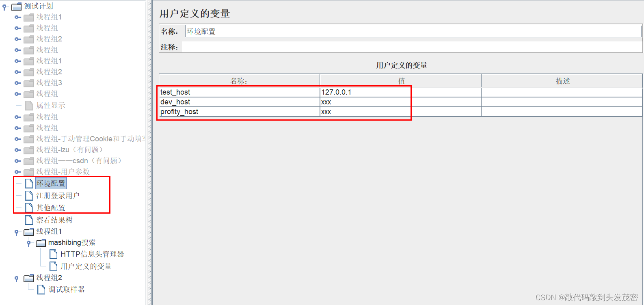Click the document icon beside HTTP信息头管理器
This screenshot has height=305, width=644.
point(53,254)
